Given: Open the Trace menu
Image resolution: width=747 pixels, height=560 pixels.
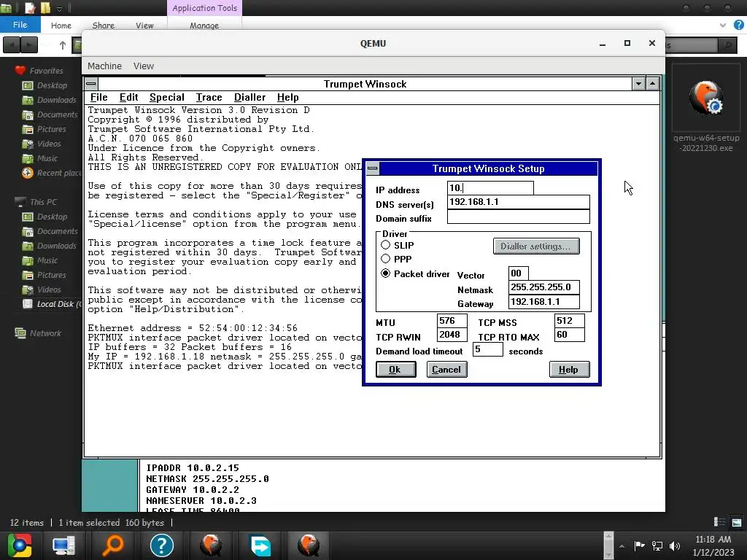Looking at the screenshot, I should pos(209,97).
